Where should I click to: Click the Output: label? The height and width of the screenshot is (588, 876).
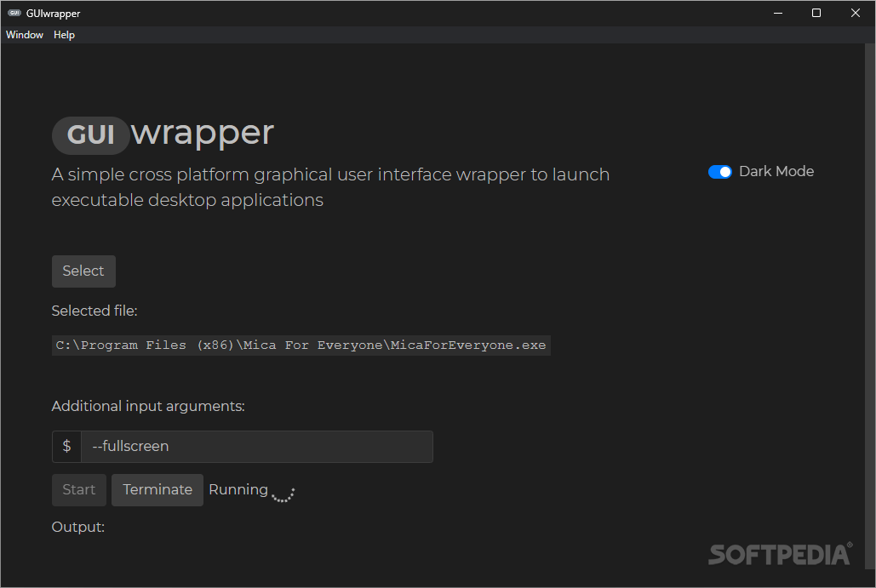click(78, 527)
